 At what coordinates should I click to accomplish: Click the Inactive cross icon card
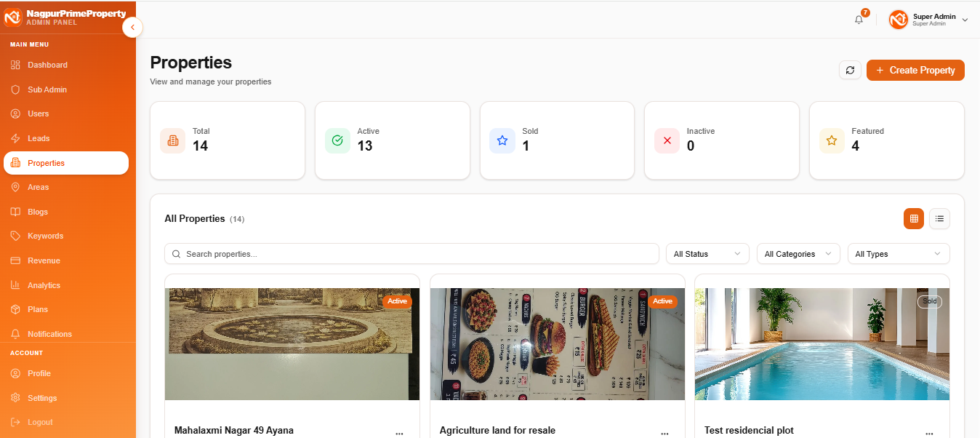667,140
